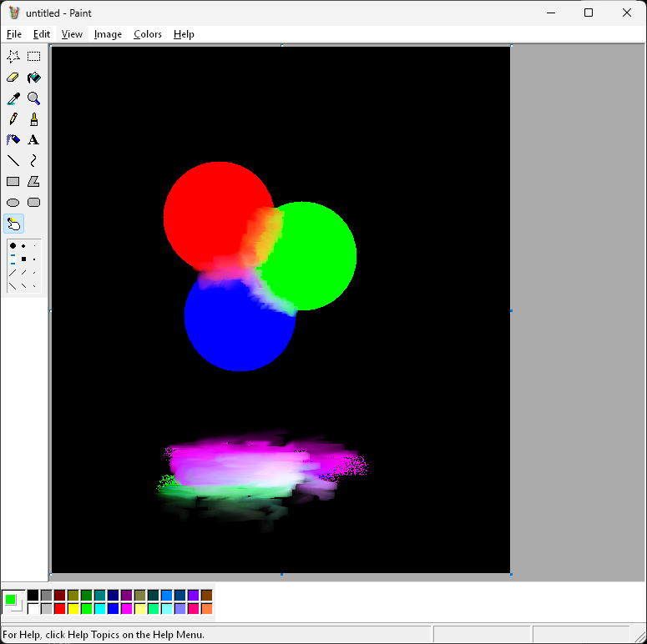Choose the straight Line tool

coord(13,160)
